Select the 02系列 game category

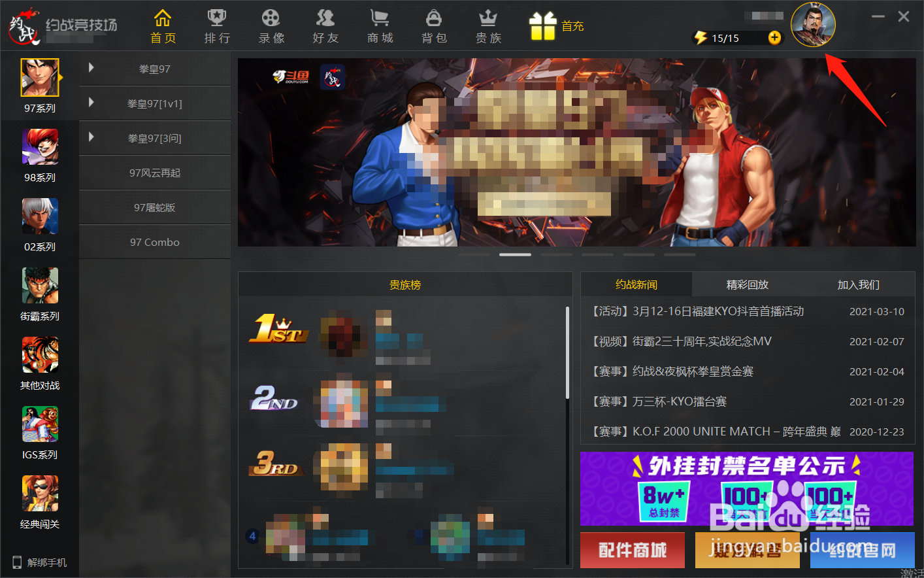[x=40, y=225]
